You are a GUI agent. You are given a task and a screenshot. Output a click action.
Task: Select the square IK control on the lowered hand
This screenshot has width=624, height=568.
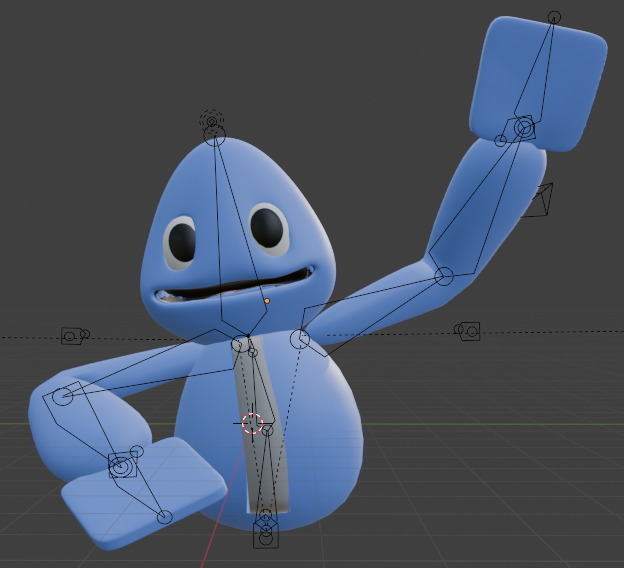coord(123,465)
